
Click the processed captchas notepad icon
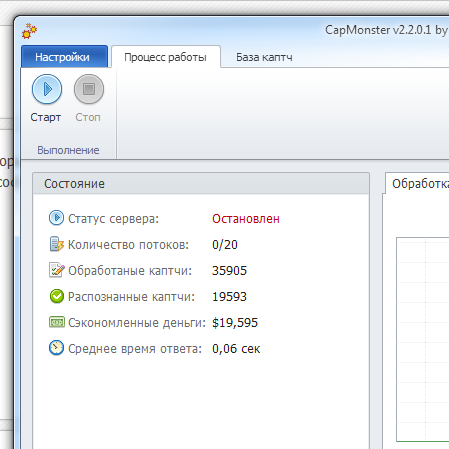click(56, 270)
